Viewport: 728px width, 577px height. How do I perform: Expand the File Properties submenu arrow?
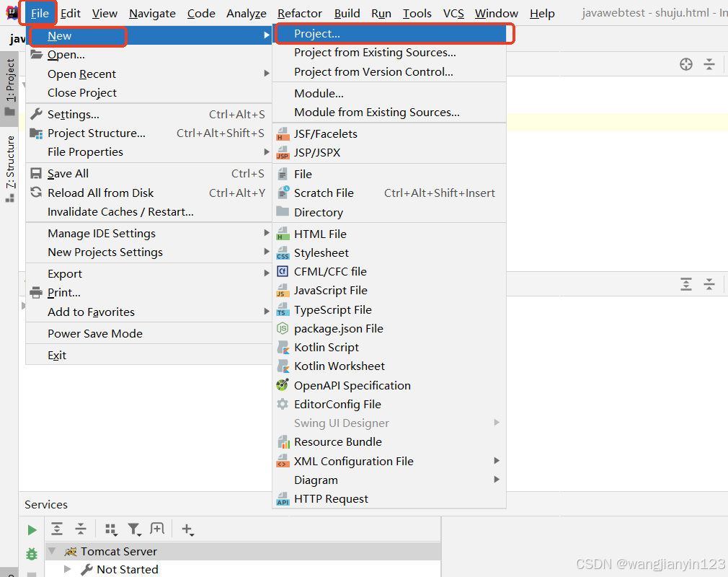267,152
